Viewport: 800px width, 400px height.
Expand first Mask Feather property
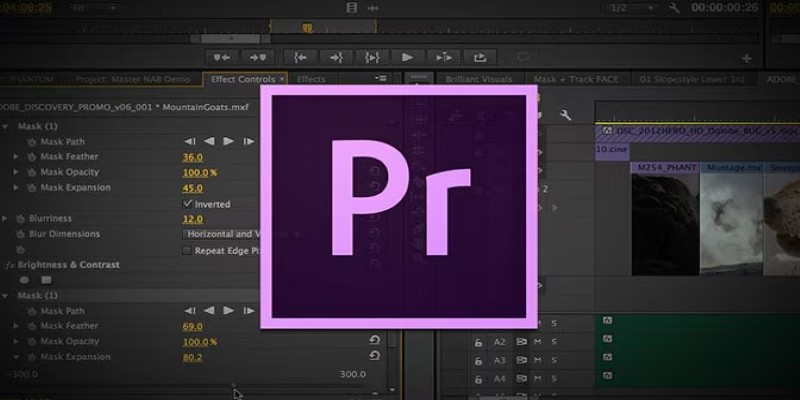(16, 157)
